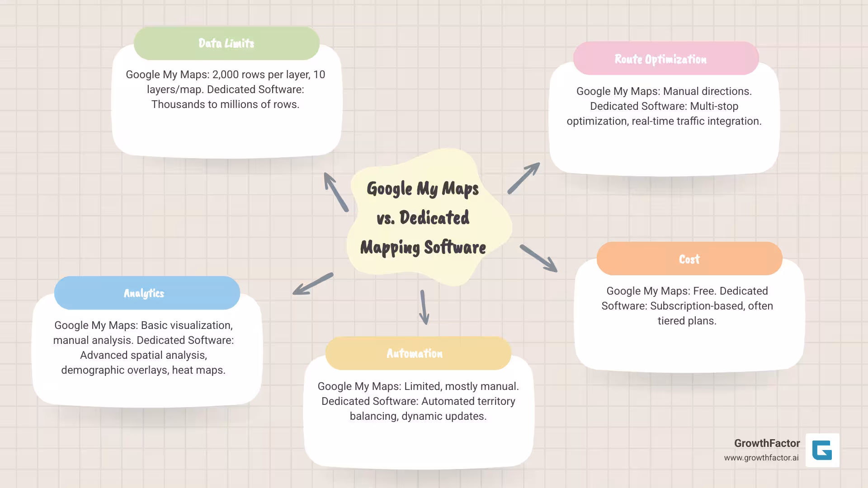Toggle the Cost comparison card
The width and height of the screenshot is (868, 488).
687,306
